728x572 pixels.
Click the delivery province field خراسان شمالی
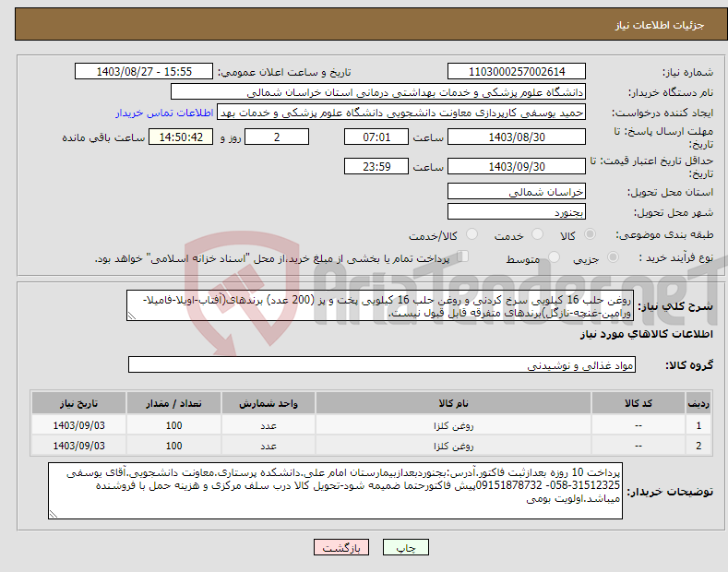pos(517,191)
